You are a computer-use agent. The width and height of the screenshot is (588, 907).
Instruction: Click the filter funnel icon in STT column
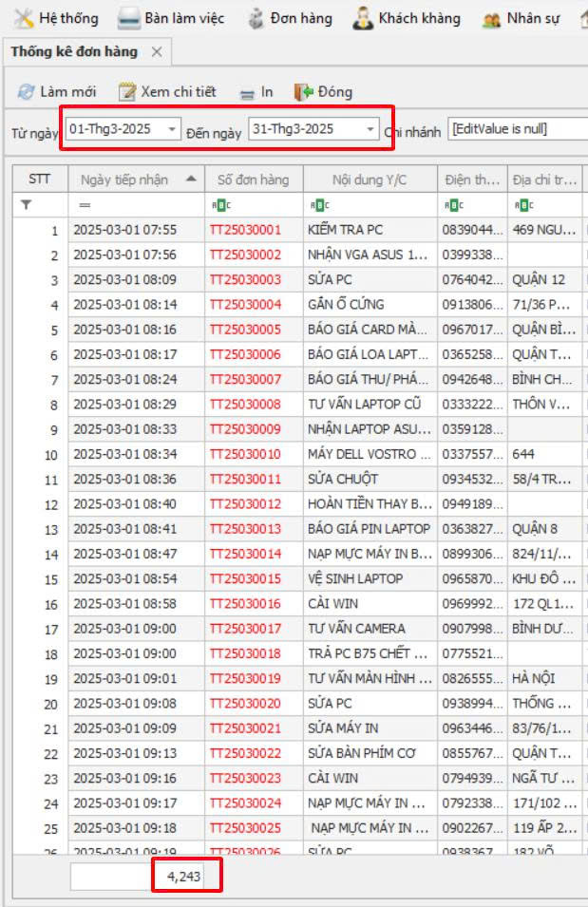pyautogui.click(x=27, y=204)
